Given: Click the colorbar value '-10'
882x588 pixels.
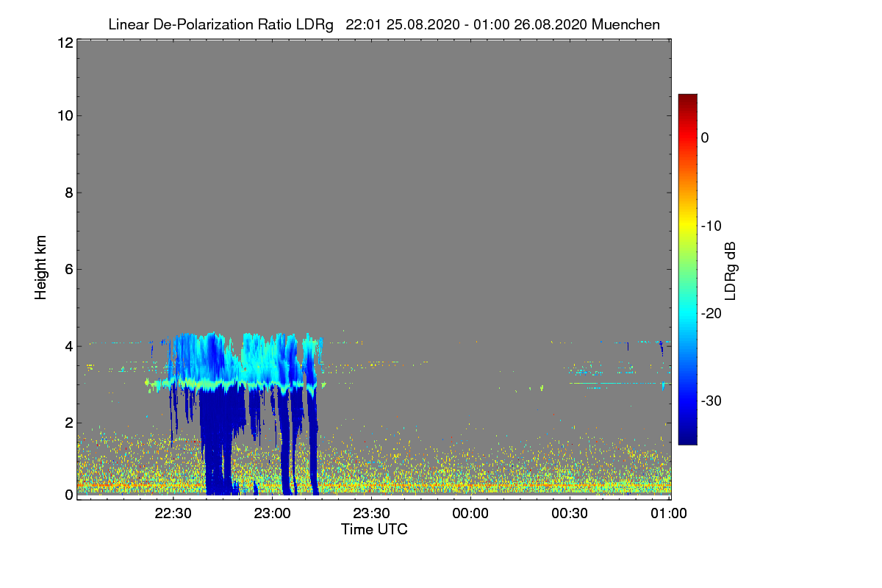Looking at the screenshot, I should (711, 226).
